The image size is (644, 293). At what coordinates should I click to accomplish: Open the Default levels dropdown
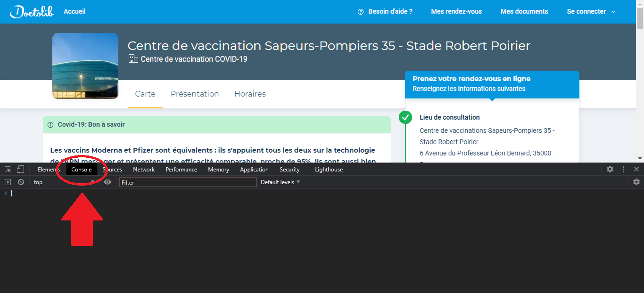tap(280, 182)
